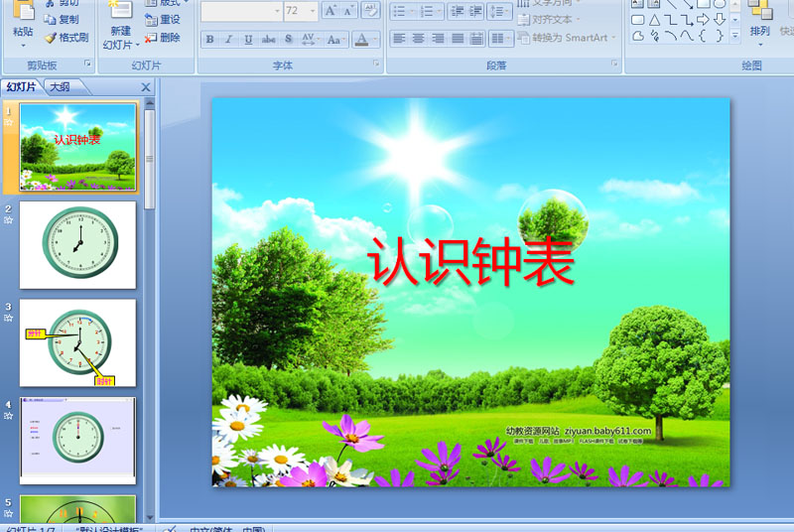This screenshot has width=794, height=532.
Task: Create a new slide with 新建幻灯片
Action: pos(120,25)
